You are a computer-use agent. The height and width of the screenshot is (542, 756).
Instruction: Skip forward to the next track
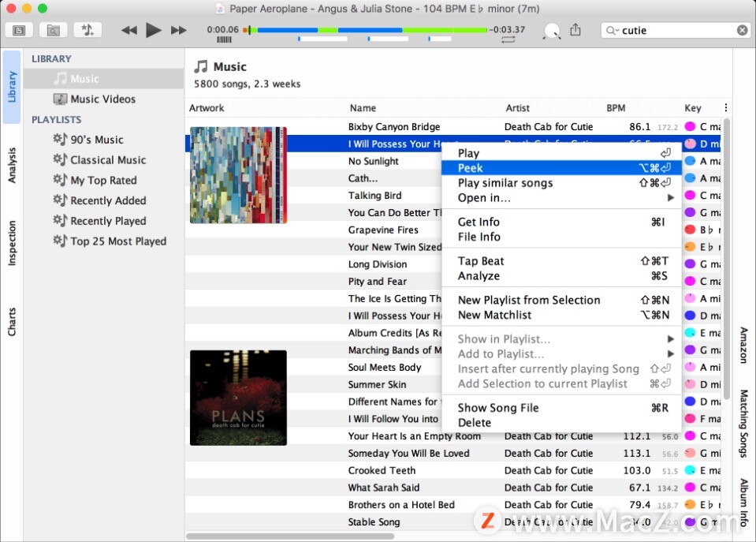(178, 31)
